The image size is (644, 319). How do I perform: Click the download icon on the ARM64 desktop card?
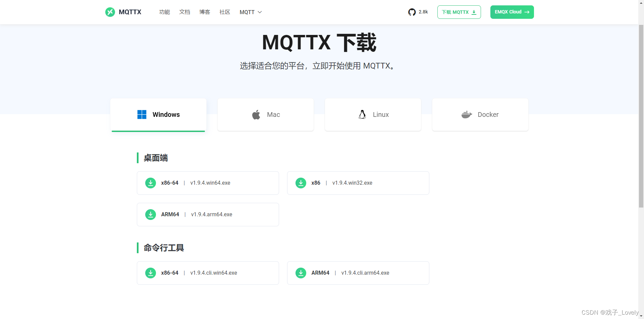[x=150, y=214]
